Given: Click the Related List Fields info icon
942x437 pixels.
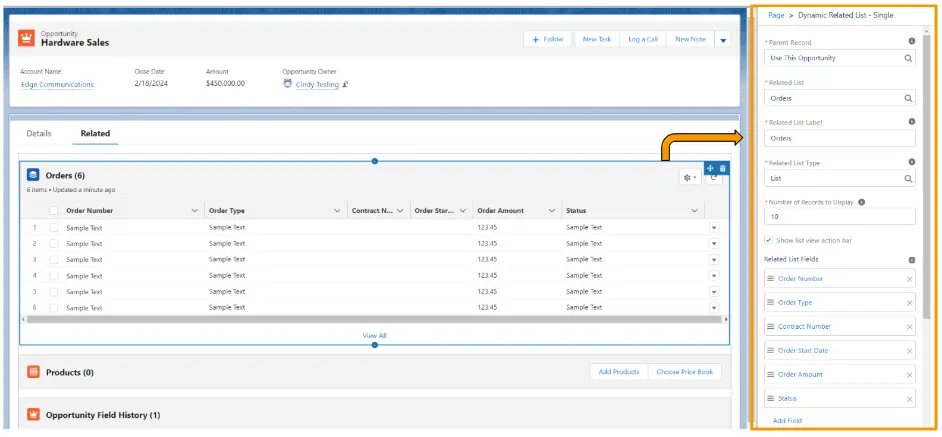Looking at the screenshot, I should pyautogui.click(x=911, y=260).
